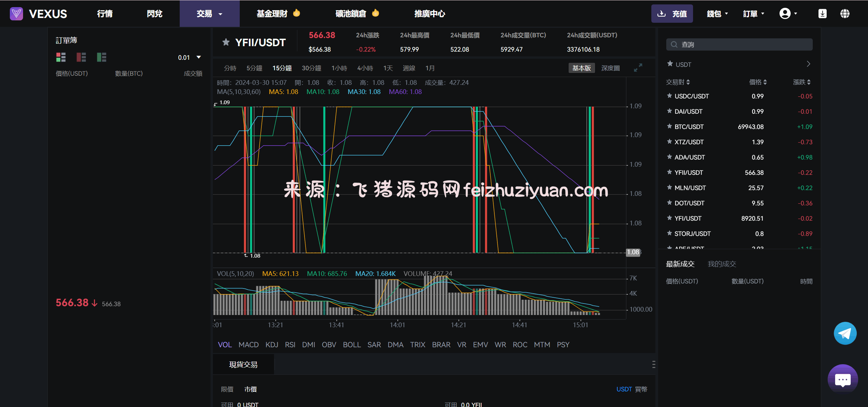Switch chart to depth view (深度圖)

coord(610,68)
